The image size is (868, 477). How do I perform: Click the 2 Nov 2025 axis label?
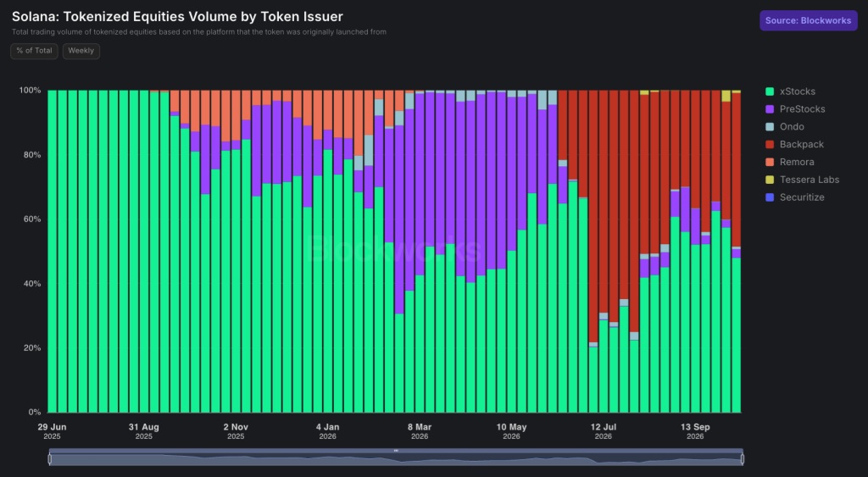[236, 431]
